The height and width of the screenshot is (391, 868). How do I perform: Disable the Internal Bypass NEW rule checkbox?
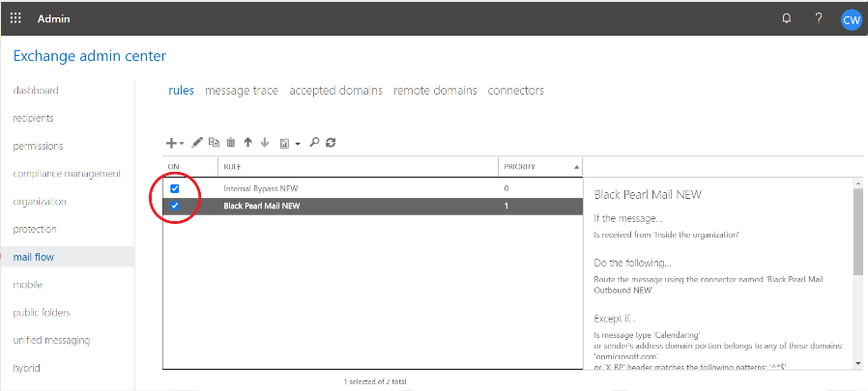[x=174, y=188]
